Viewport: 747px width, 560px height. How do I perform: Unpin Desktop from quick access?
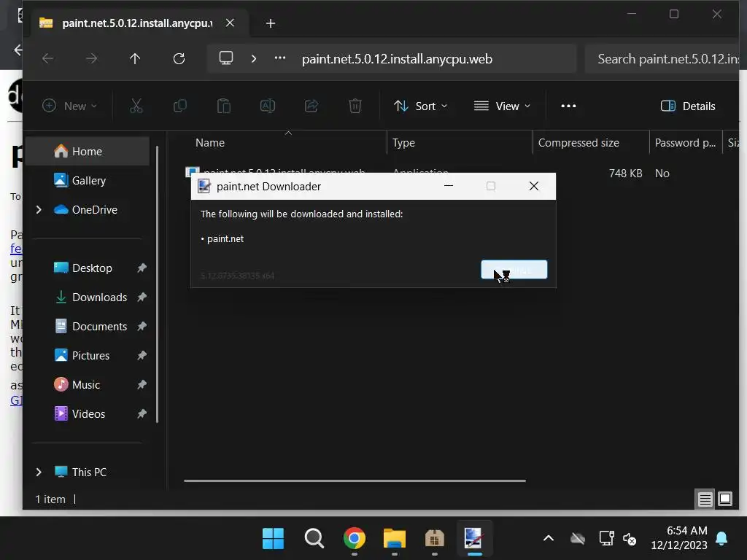point(142,268)
